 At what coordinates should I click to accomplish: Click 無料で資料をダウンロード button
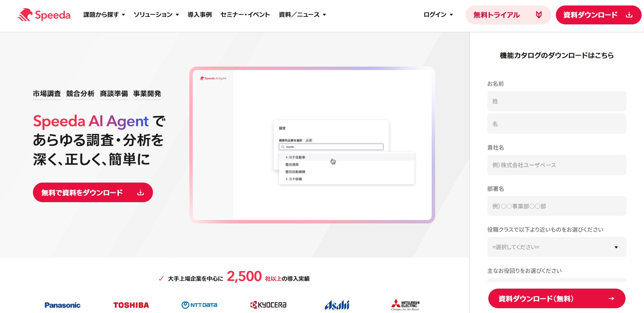click(x=93, y=193)
